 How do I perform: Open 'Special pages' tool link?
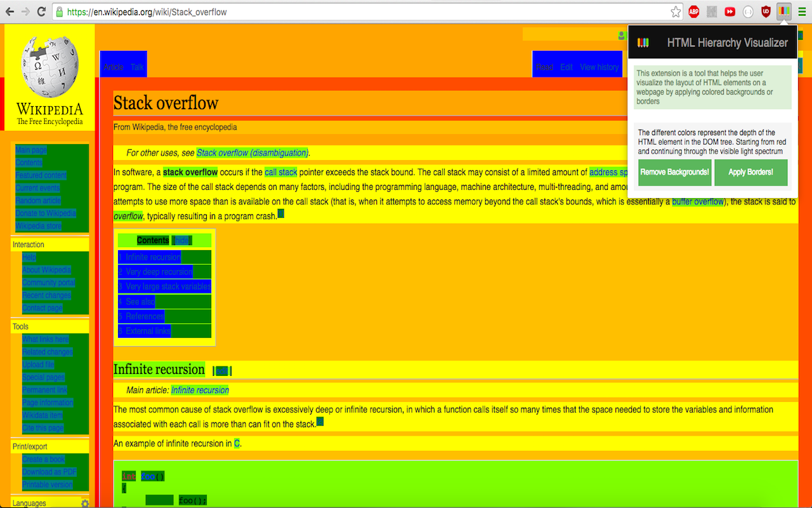pos(43,377)
